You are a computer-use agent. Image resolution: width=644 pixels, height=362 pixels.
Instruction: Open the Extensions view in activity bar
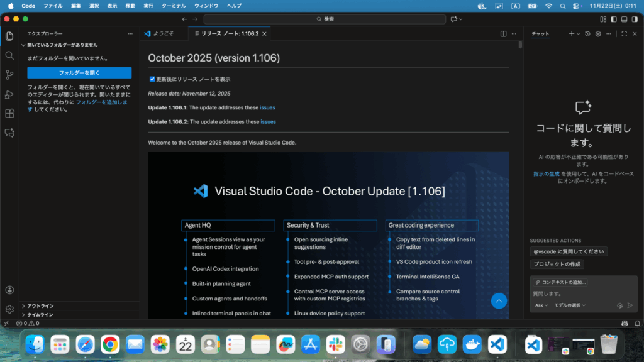[x=9, y=114]
